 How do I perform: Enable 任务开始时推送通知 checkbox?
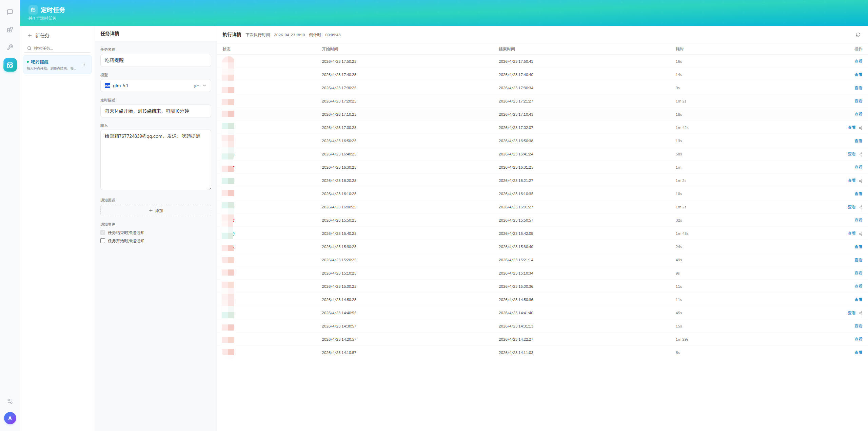(x=103, y=241)
